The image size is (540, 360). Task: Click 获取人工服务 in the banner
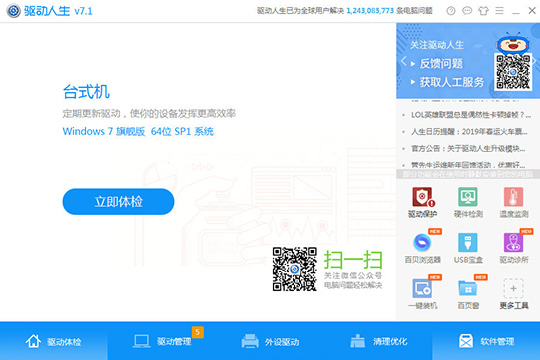coord(451,82)
